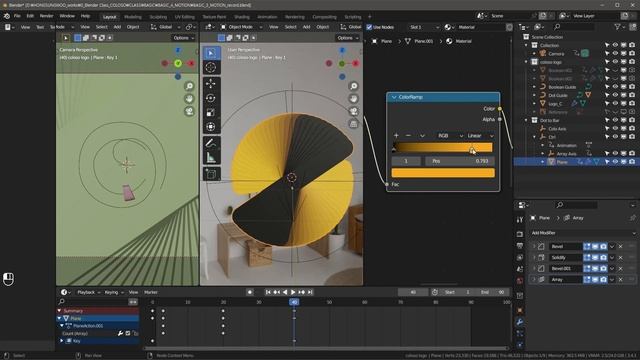Open the File menu

pos(17,16)
